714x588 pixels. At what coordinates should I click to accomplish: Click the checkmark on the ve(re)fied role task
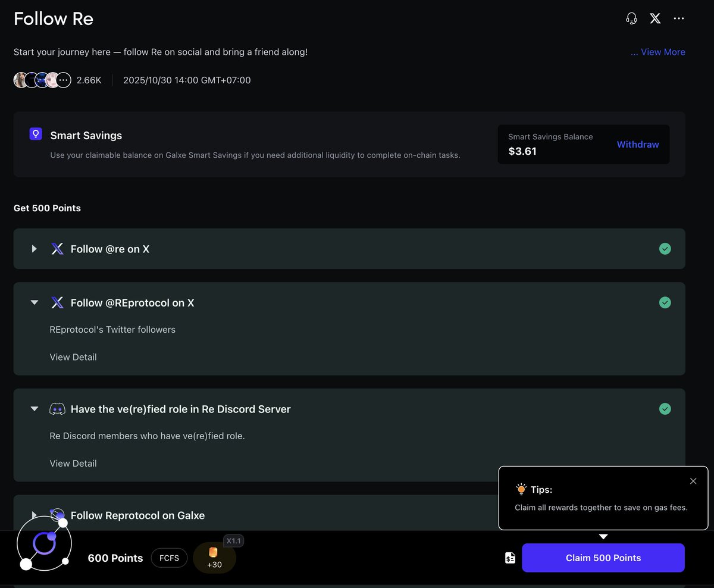[x=665, y=409]
